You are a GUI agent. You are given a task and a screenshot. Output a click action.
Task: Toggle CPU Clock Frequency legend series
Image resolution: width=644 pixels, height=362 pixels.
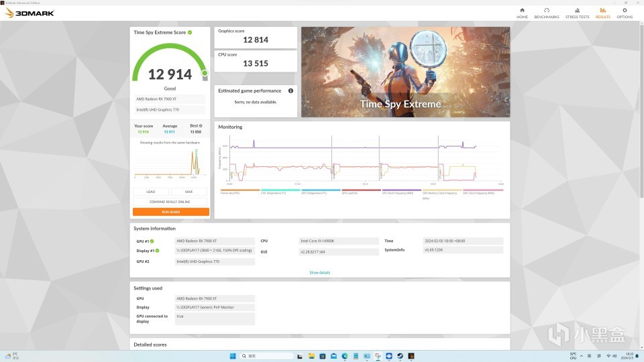pos(401,192)
